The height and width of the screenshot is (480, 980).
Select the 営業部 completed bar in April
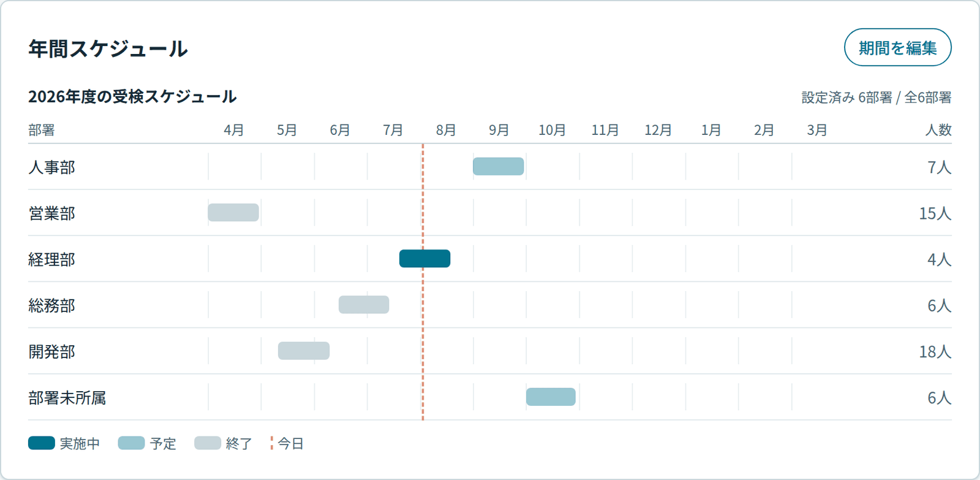coord(233,212)
